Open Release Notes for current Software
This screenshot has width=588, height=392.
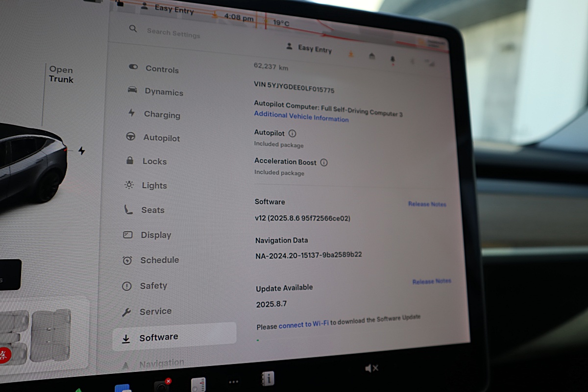[x=427, y=204]
